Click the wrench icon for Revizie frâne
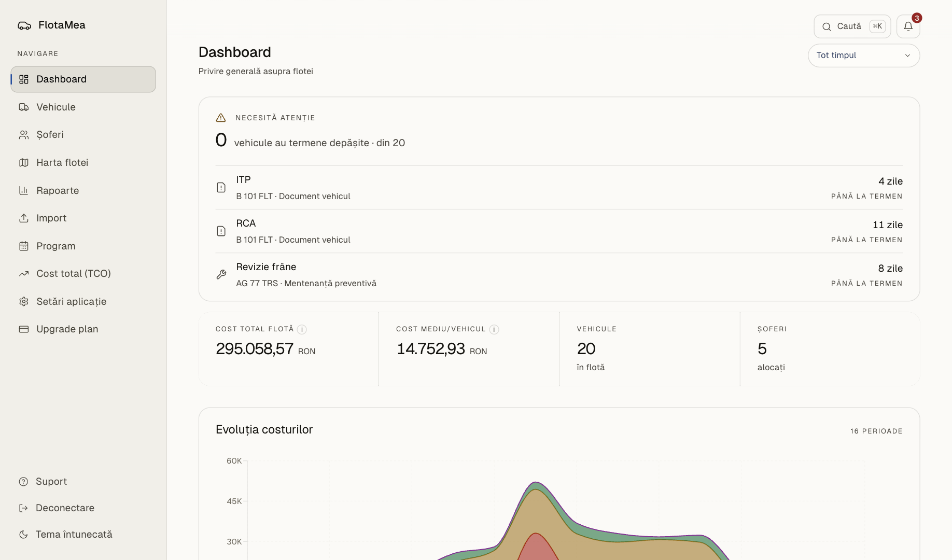This screenshot has height=560, width=952. pyautogui.click(x=221, y=275)
